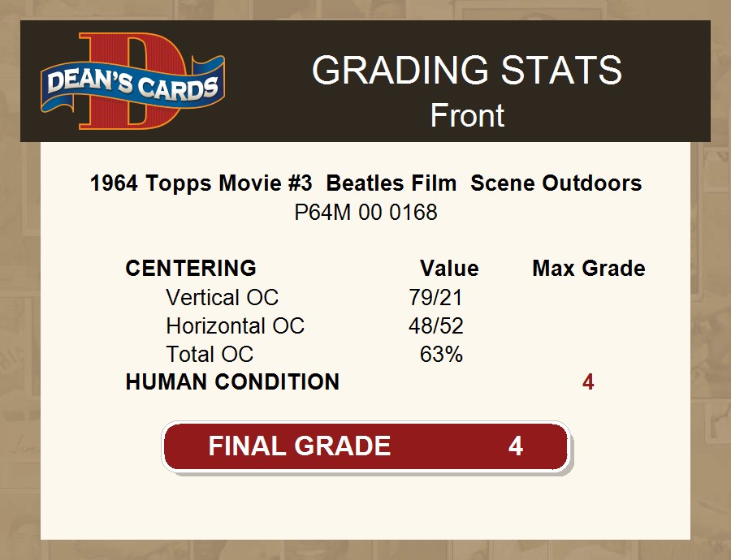The image size is (731, 560).
Task: Select the Horizontal OC row label
Action: (x=235, y=326)
